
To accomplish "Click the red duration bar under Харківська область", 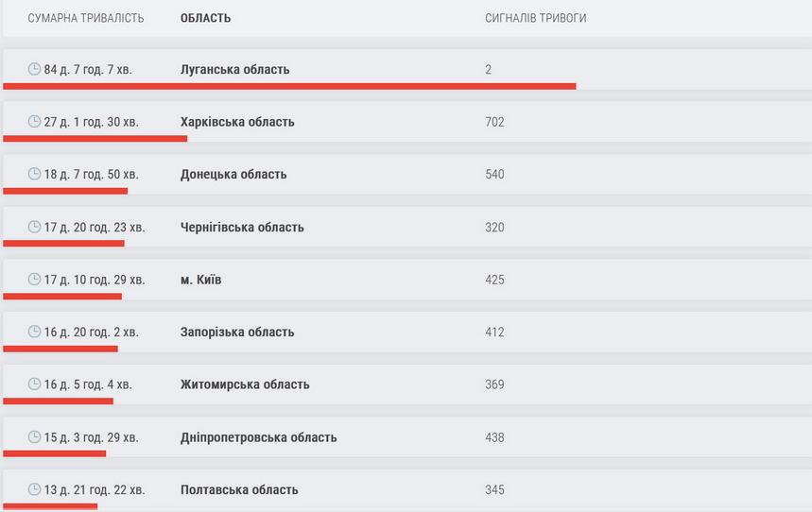I will [x=95, y=138].
